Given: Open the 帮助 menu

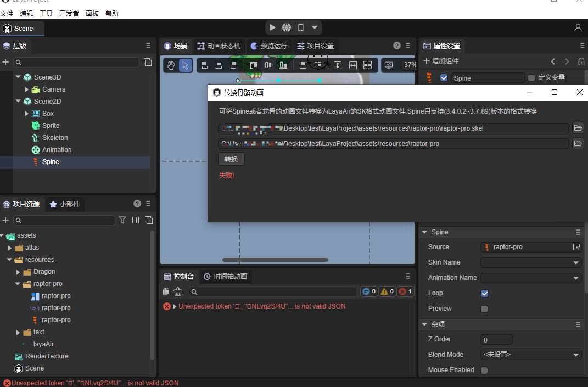Looking at the screenshot, I should click(x=112, y=14).
